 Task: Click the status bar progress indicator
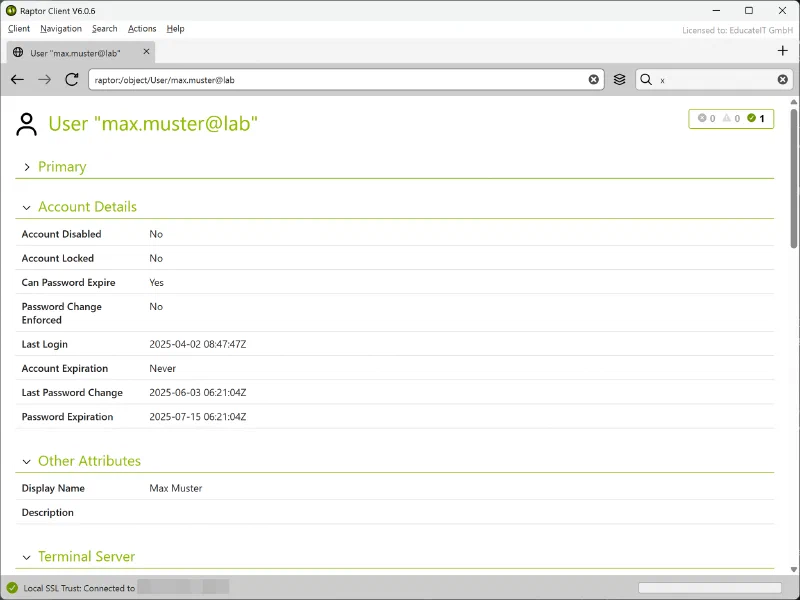(x=710, y=588)
